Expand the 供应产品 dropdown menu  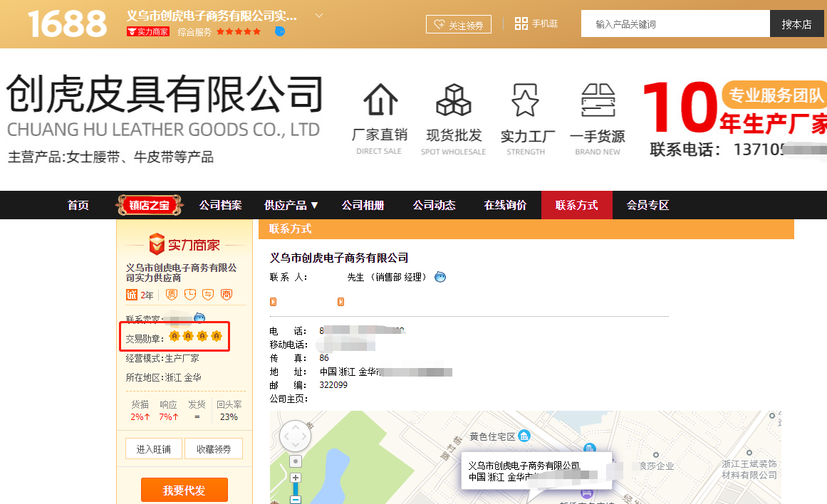click(291, 205)
